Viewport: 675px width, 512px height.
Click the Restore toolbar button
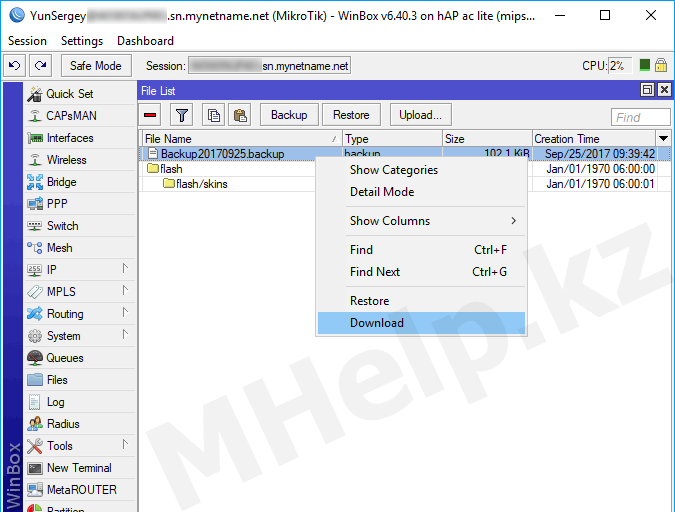(351, 115)
